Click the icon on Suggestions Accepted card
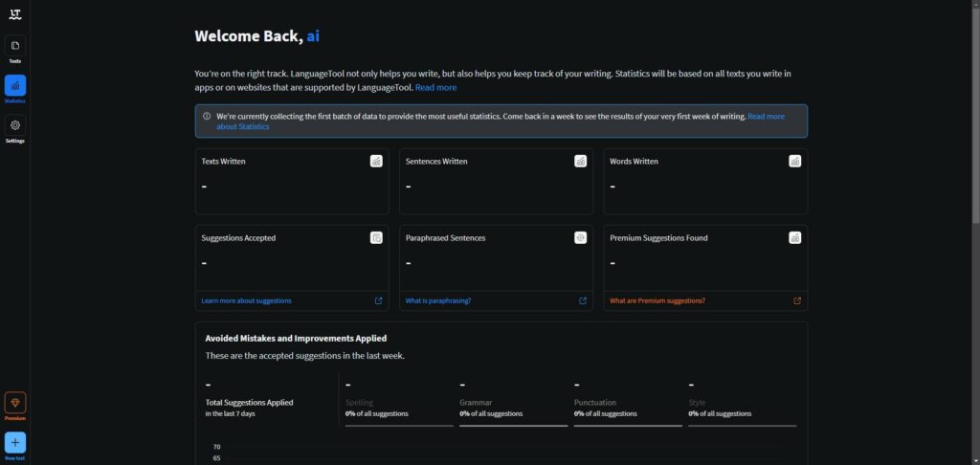 (x=376, y=237)
